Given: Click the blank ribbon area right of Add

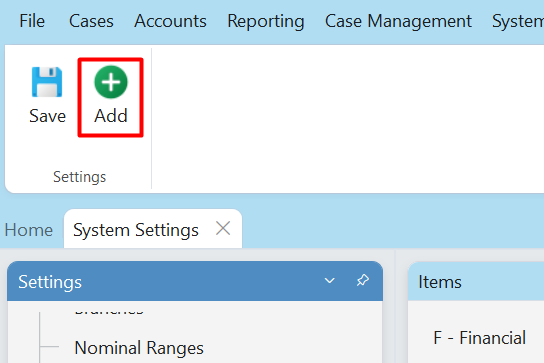Looking at the screenshot, I should (x=348, y=119).
